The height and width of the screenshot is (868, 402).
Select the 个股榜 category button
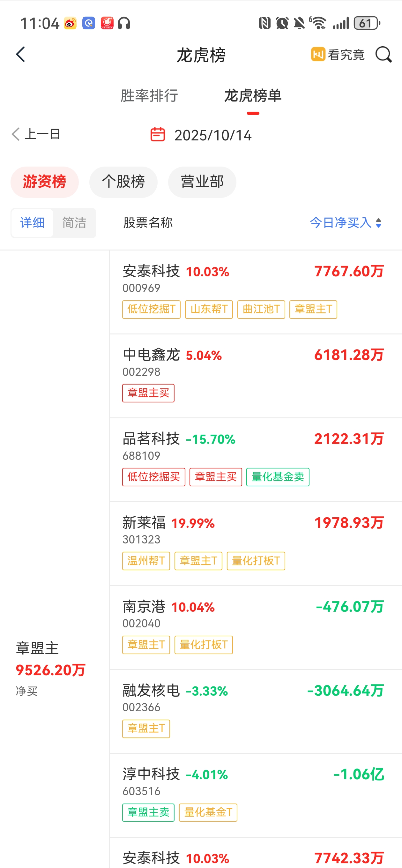123,182
